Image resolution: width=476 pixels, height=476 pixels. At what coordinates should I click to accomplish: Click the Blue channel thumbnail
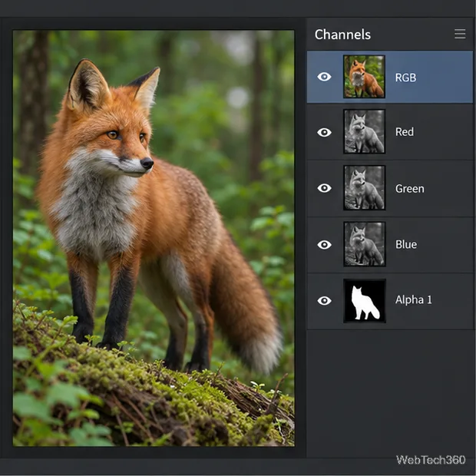point(364,244)
